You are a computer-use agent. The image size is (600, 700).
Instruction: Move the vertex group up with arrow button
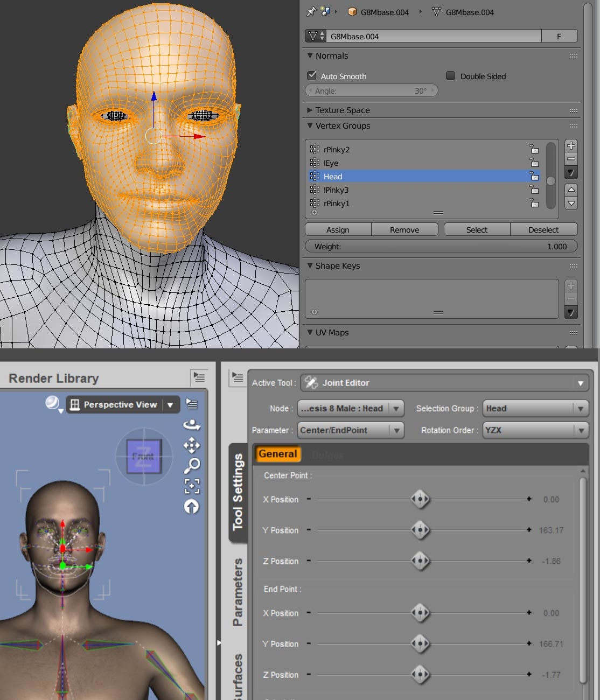(571, 190)
